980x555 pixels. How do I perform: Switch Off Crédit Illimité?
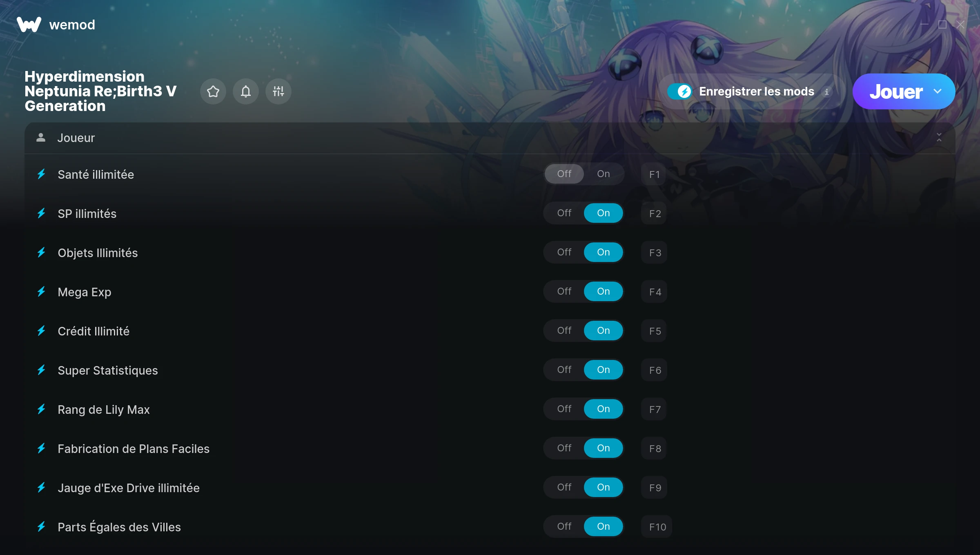coord(564,331)
